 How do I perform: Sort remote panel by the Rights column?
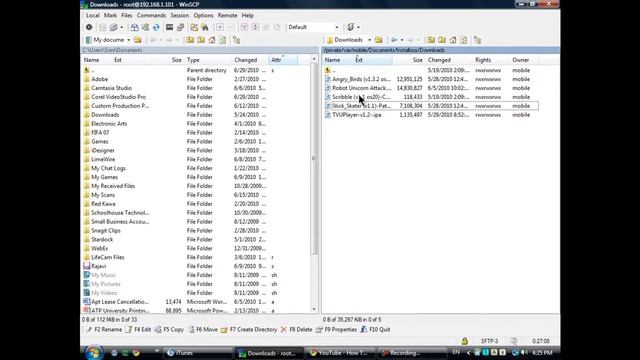(491, 60)
